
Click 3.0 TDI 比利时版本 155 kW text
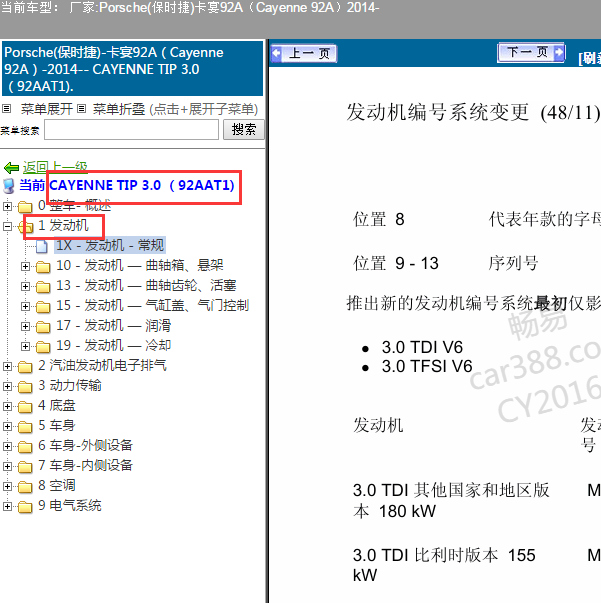click(444, 565)
